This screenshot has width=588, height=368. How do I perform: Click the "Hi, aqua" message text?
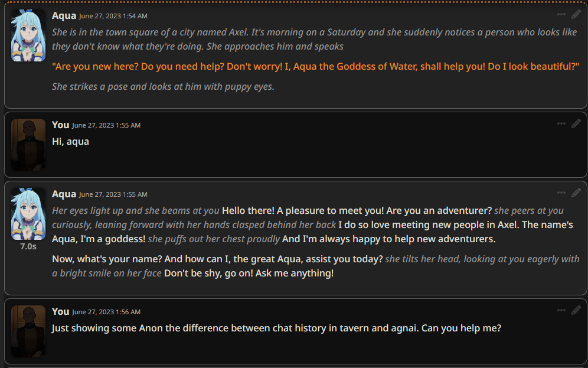click(70, 141)
